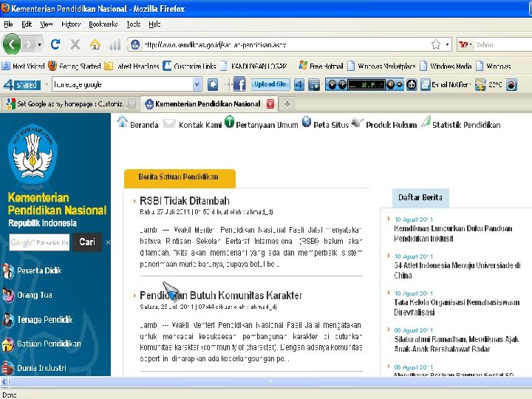Go to the Home page icon

pyautogui.click(x=95, y=44)
